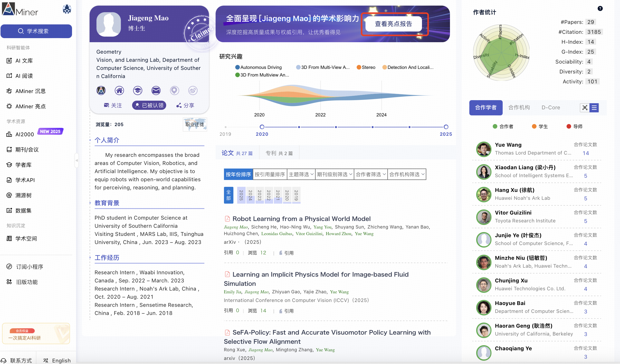Click the 查看亮点报告 button
This screenshot has width=620, height=364.
click(393, 24)
